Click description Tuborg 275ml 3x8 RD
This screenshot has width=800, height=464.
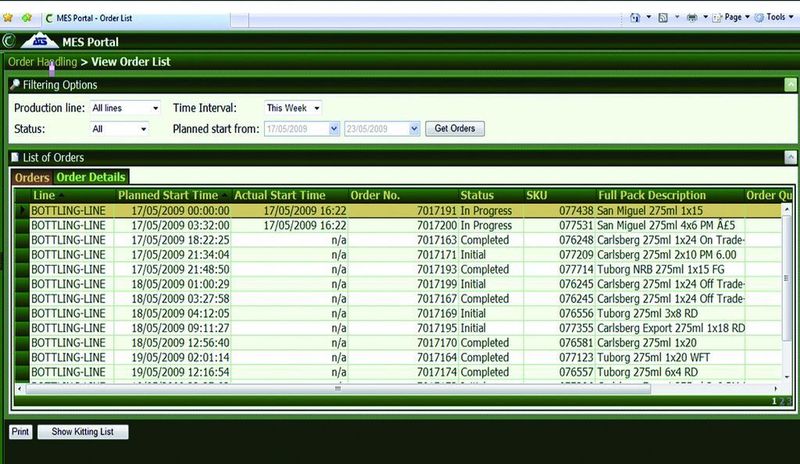(x=647, y=313)
